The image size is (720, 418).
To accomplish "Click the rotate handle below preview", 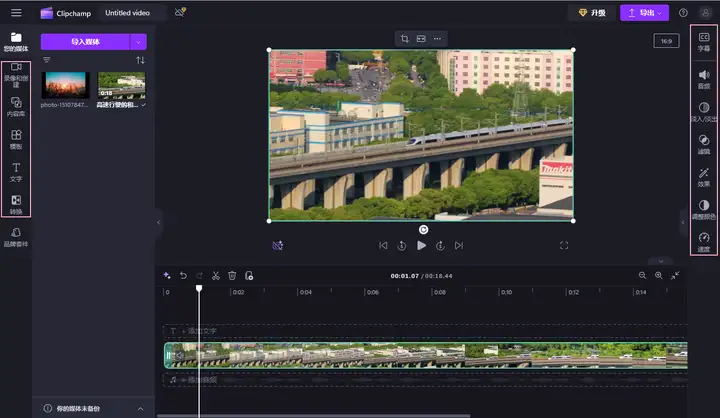I will click(x=423, y=229).
